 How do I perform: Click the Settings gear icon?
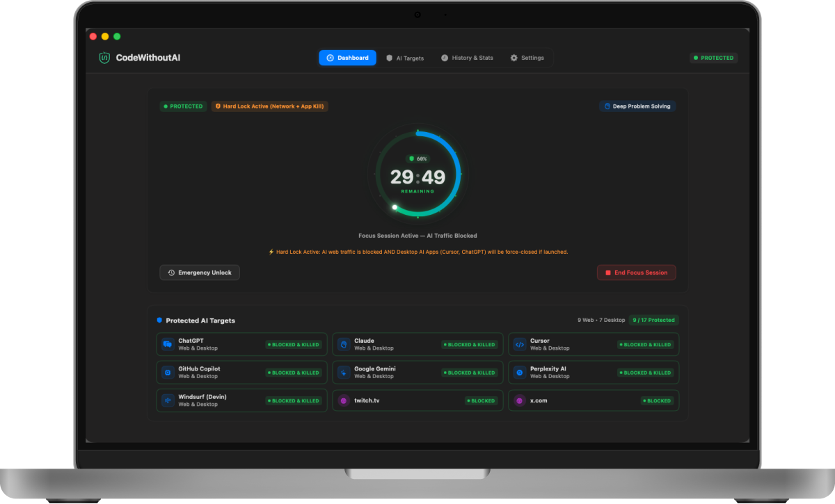pyautogui.click(x=514, y=58)
